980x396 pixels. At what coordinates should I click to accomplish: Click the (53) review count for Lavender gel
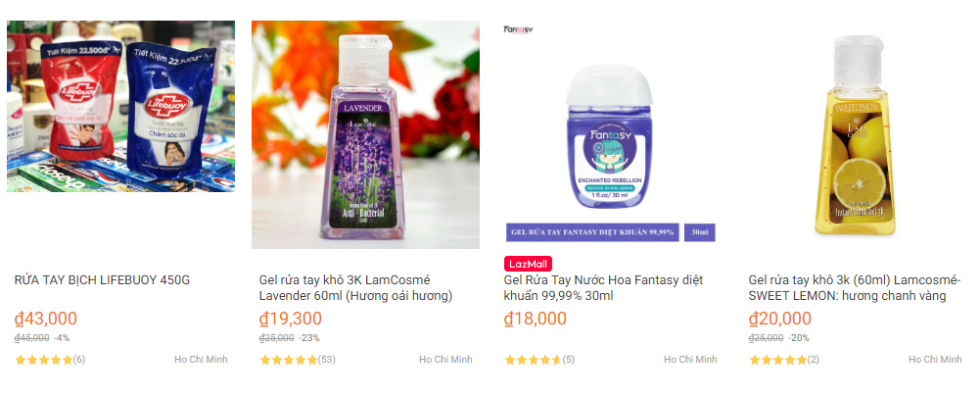point(327,360)
